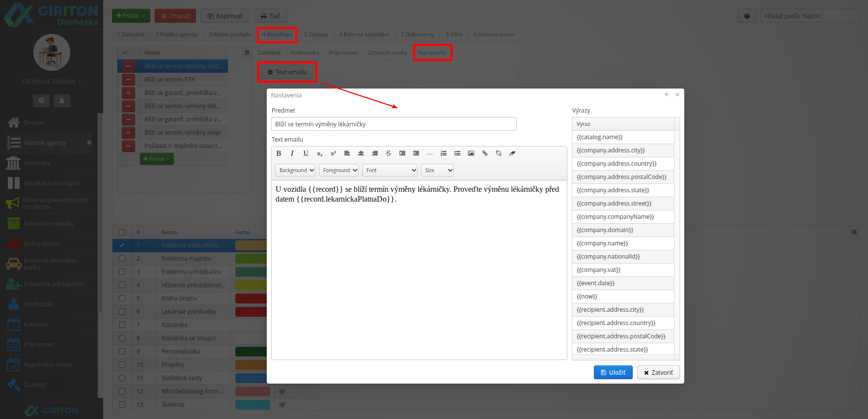The image size is (868, 419).
Task: Apply subscript formatting
Action: point(320,153)
